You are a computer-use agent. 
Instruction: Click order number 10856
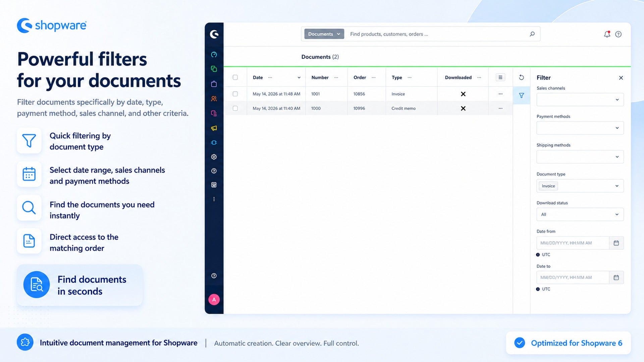click(x=359, y=94)
